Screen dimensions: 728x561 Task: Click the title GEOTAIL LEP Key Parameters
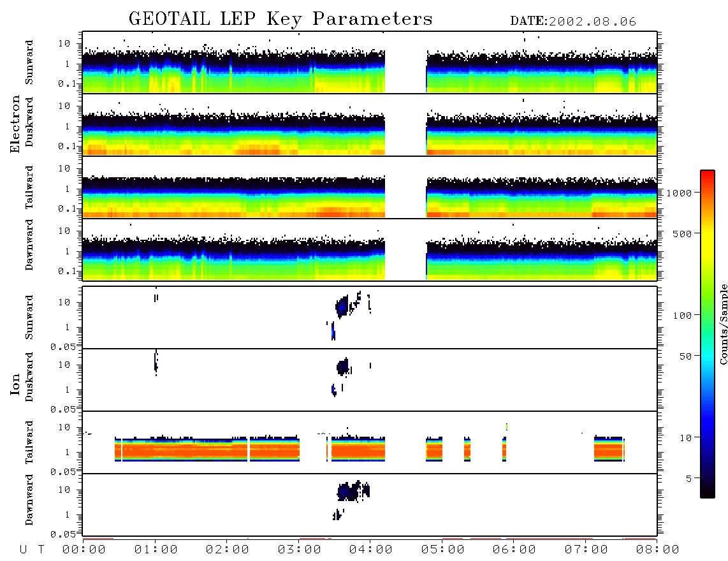tap(280, 19)
